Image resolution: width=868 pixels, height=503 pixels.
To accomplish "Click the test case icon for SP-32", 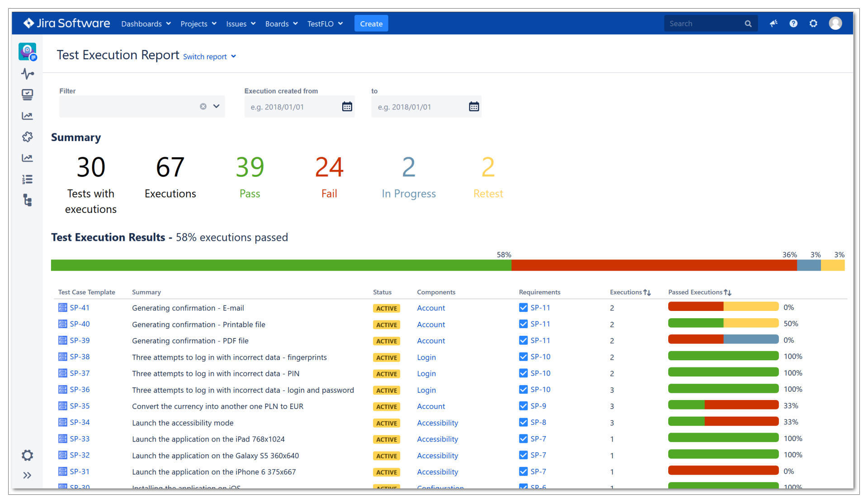I will coord(63,455).
